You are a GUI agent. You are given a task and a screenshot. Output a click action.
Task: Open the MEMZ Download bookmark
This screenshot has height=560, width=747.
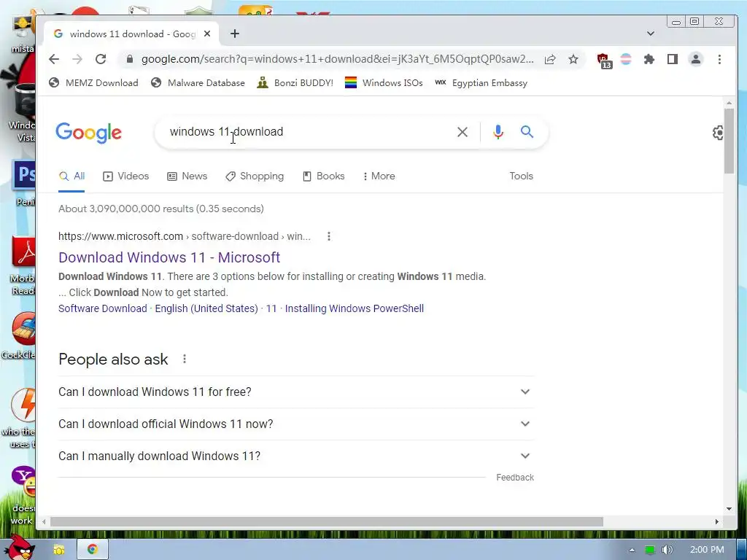pos(93,83)
